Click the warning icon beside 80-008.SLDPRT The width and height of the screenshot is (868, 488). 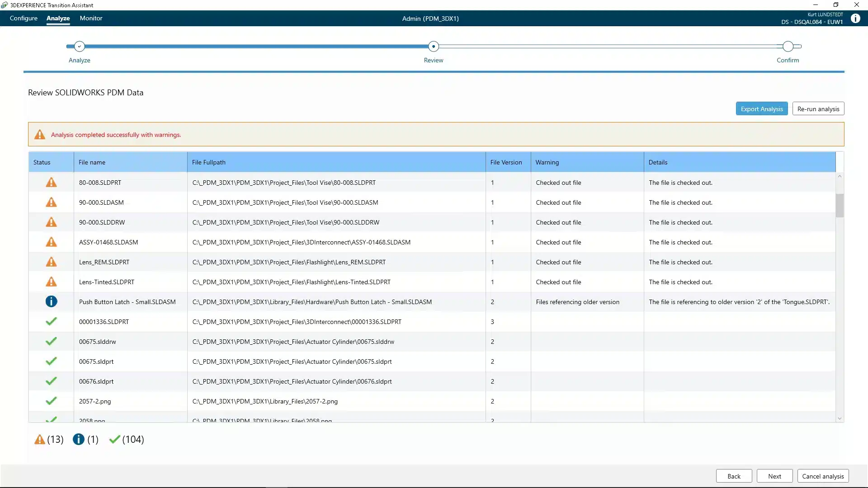tap(51, 183)
